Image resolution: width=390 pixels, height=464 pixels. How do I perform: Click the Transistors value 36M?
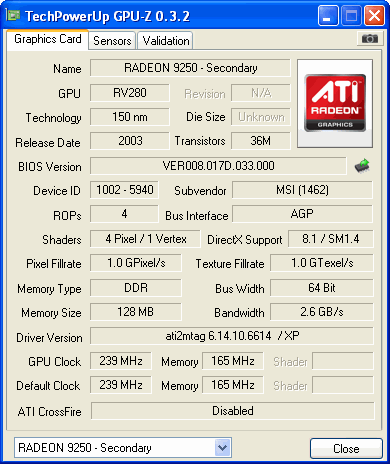(x=261, y=141)
